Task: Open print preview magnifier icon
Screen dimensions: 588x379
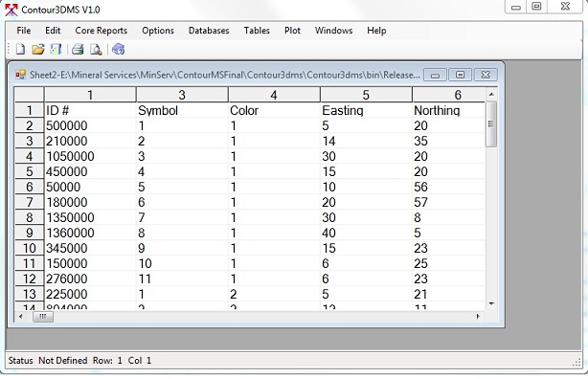Action: pos(96,49)
